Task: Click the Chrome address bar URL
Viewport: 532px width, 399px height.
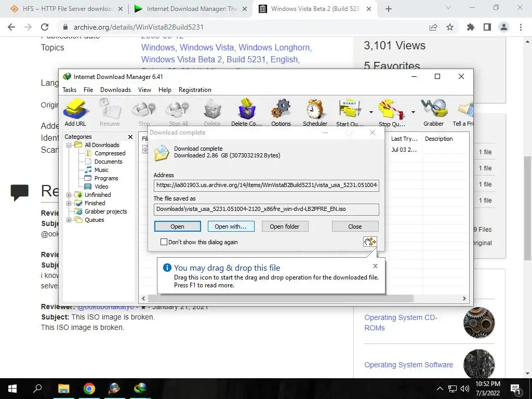Action: pyautogui.click(x=138, y=27)
